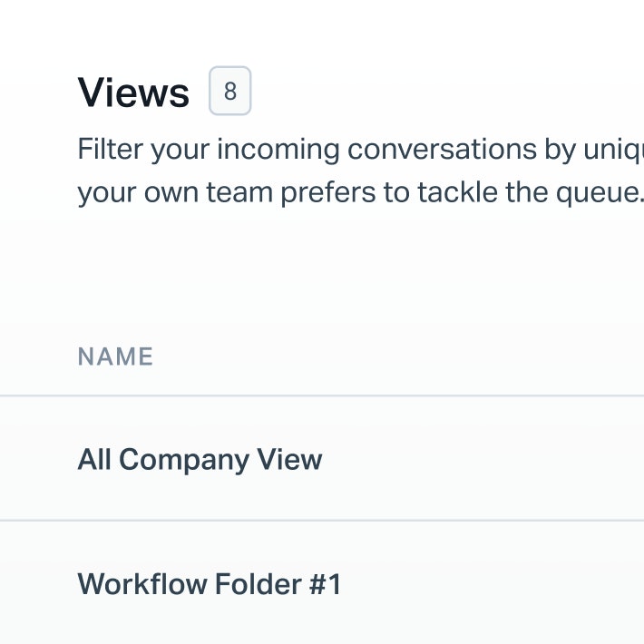Click the 'Filter your incoming conversations' description line

click(x=360, y=149)
